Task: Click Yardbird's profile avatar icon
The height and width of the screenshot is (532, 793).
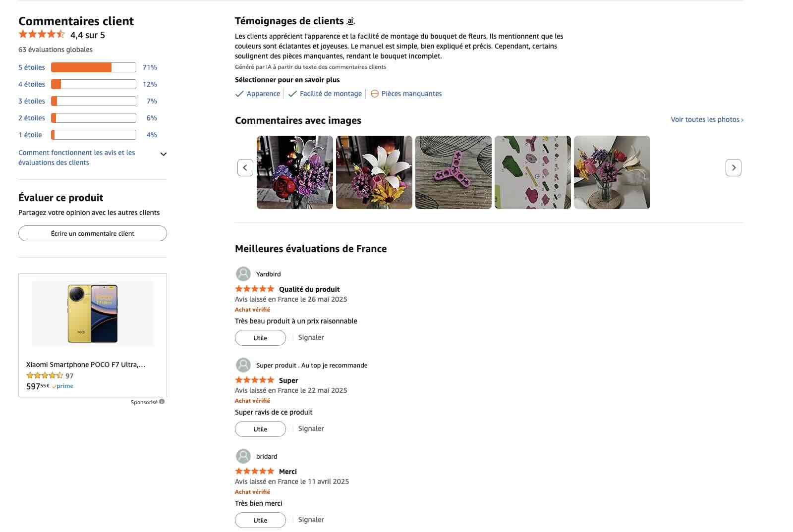Action: click(243, 274)
